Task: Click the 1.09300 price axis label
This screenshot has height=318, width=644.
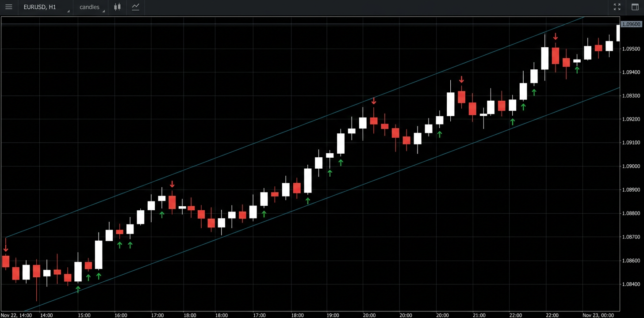Action: point(632,96)
